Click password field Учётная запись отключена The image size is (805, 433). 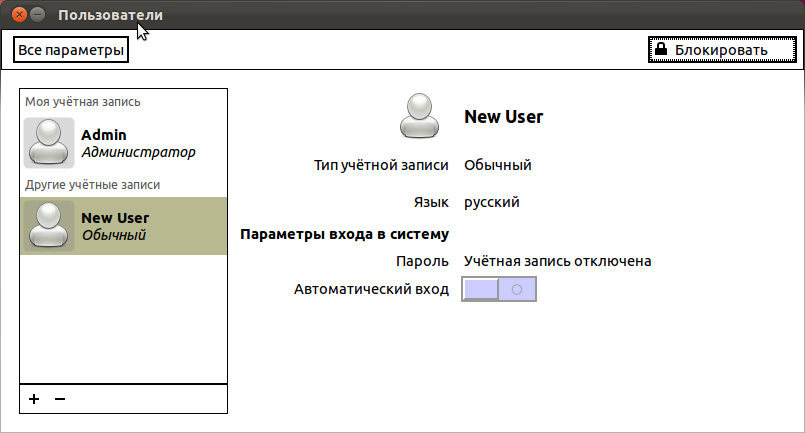[558, 261]
